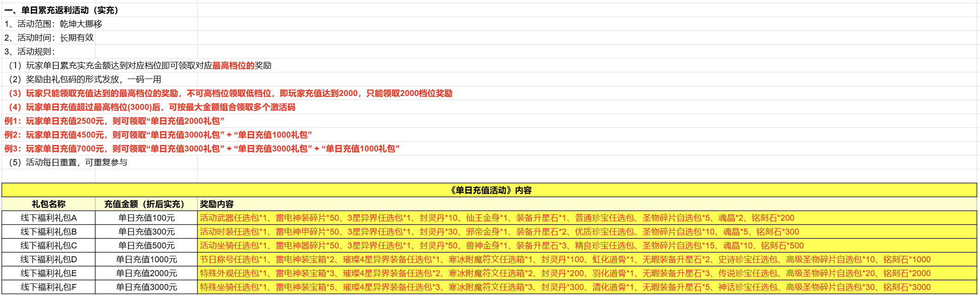980x296 pixels.
Task: Click the yellow 《单日充值活动》内容 header
Action: [x=489, y=190]
